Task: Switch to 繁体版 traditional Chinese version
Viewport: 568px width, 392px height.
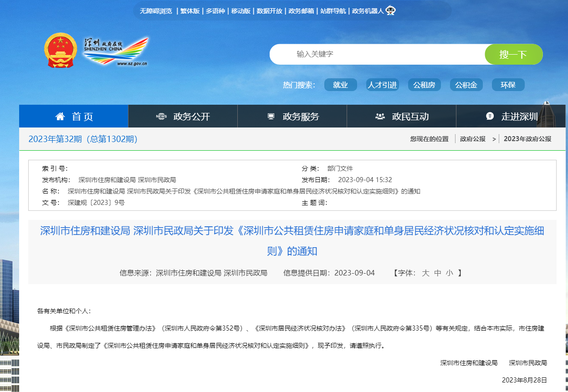Action: point(190,11)
